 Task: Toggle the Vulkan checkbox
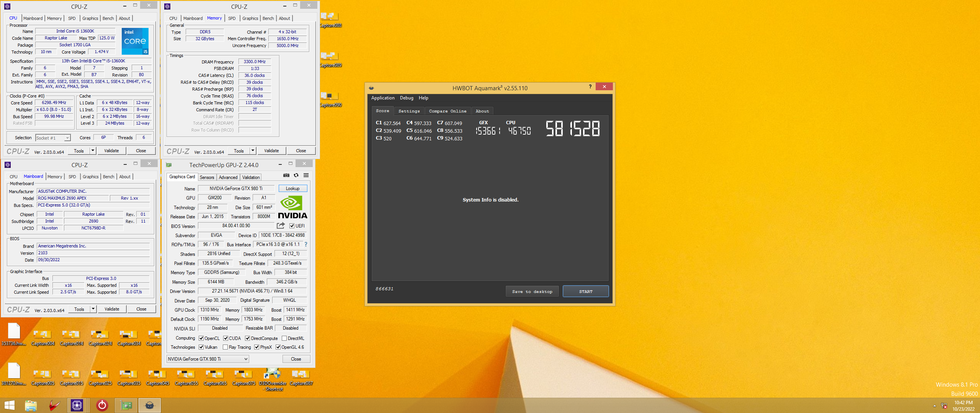coord(201,347)
